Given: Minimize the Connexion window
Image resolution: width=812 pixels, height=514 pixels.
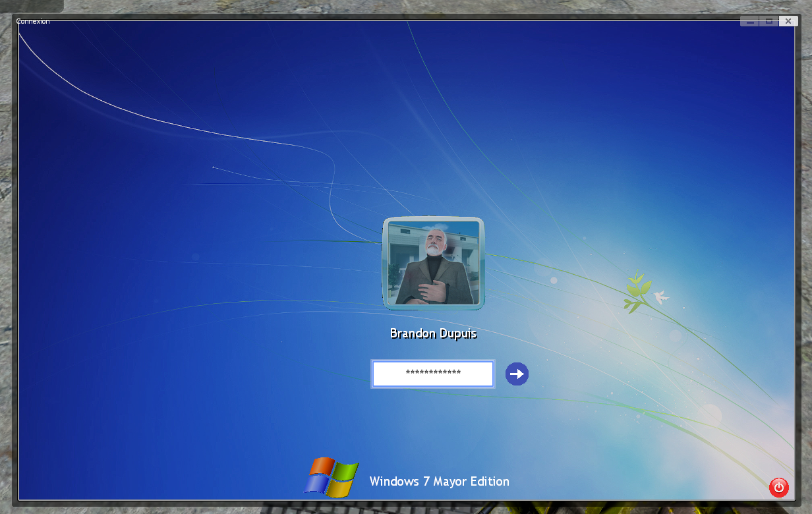Looking at the screenshot, I should tap(750, 21).
